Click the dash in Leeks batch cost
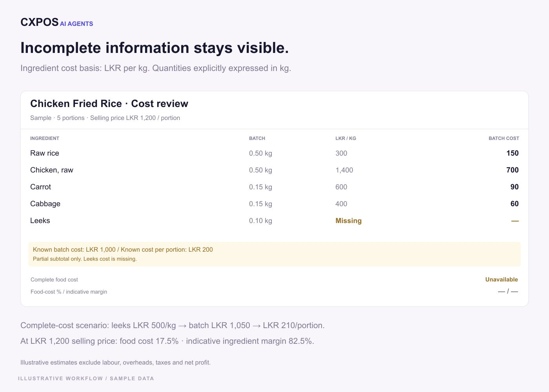 [x=515, y=221]
